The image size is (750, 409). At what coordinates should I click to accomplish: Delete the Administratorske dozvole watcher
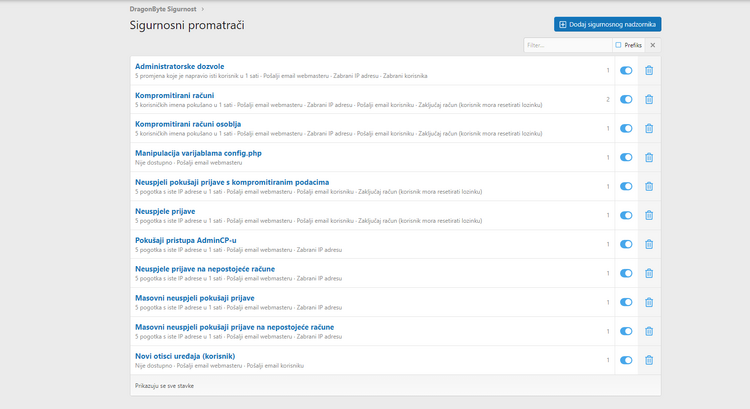click(648, 71)
